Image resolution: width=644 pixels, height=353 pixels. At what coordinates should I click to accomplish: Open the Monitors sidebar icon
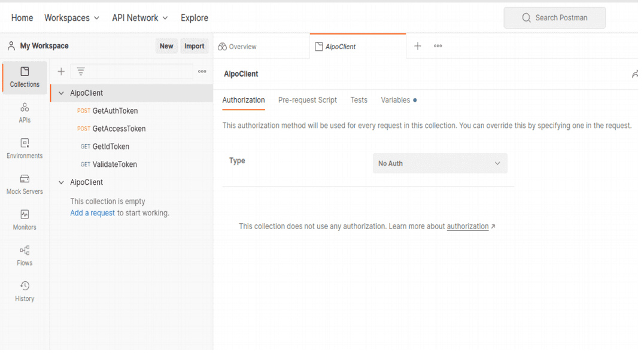pyautogui.click(x=25, y=220)
